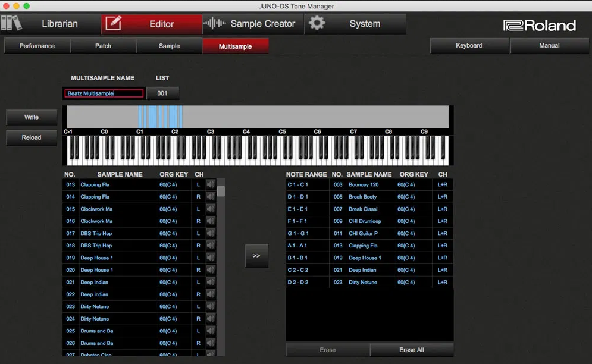592x364 pixels.
Task: Click the System gear icon
Action: click(x=317, y=23)
